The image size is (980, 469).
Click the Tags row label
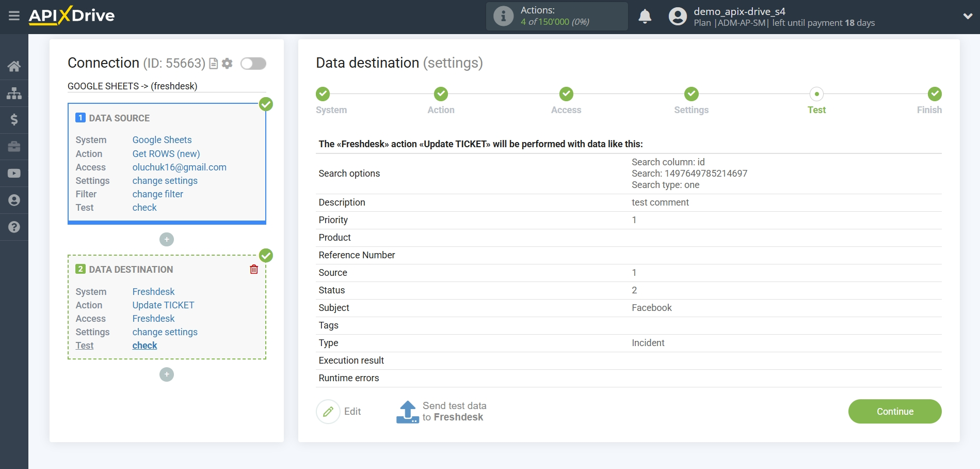329,325
